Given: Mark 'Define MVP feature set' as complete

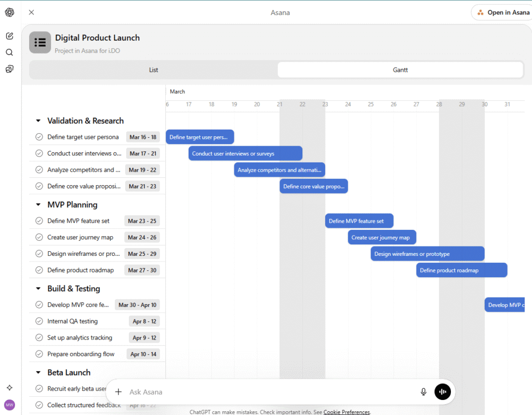Looking at the screenshot, I should pos(39,221).
